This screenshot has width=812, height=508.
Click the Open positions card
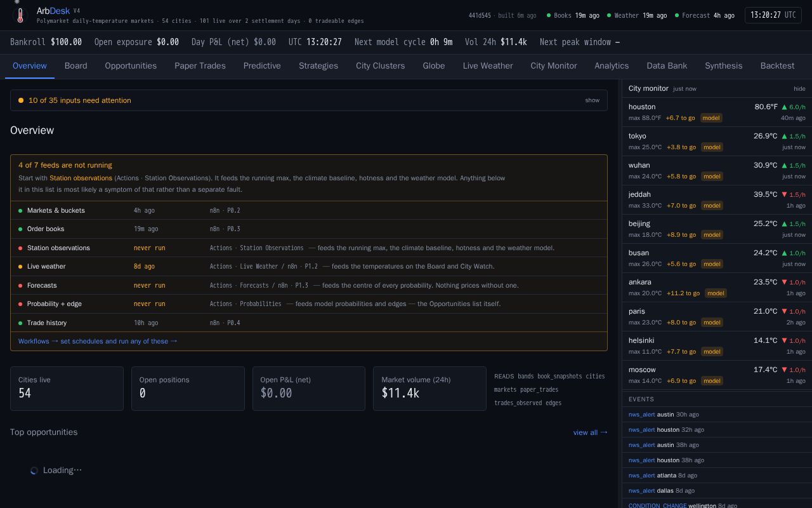point(188,389)
